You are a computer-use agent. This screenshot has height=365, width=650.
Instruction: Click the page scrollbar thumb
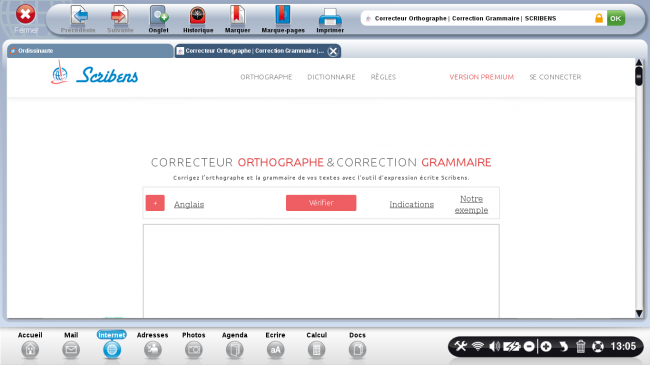pyautogui.click(x=639, y=76)
